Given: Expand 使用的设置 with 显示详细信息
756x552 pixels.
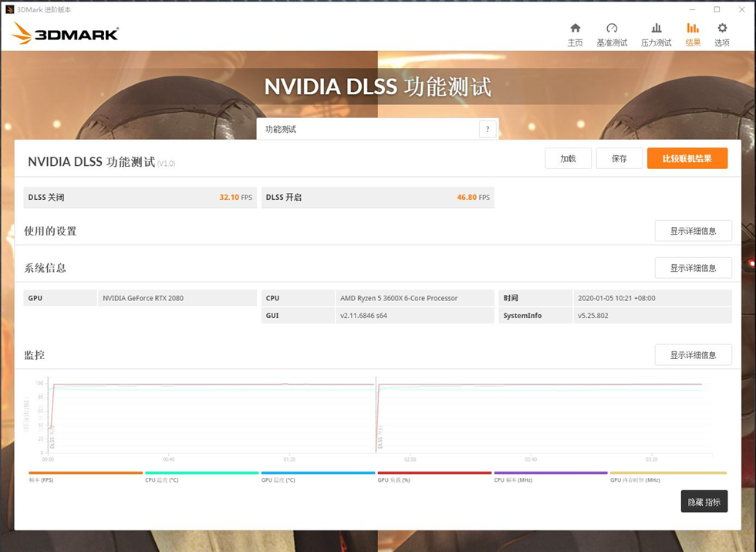Looking at the screenshot, I should (x=693, y=230).
